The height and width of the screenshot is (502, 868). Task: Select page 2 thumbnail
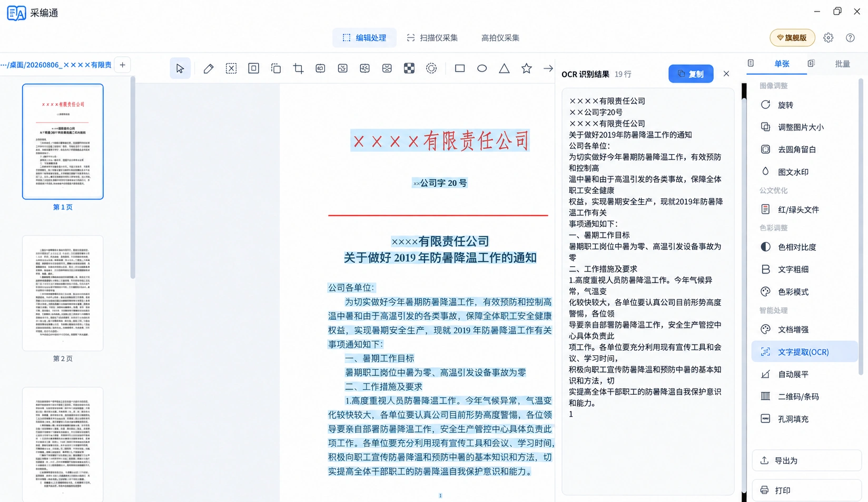63,293
